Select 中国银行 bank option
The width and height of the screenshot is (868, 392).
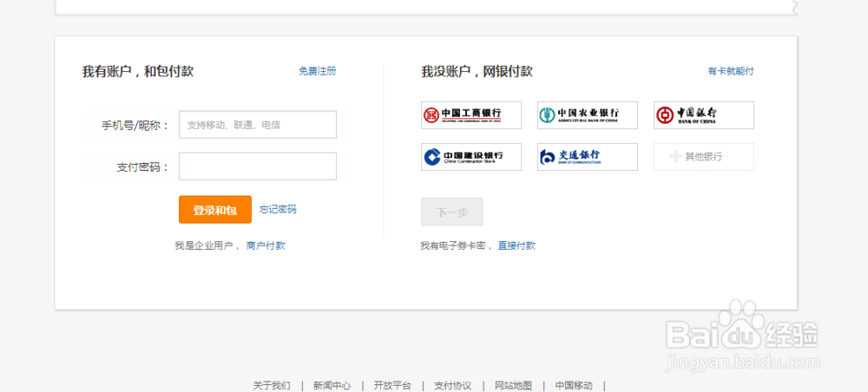[704, 115]
